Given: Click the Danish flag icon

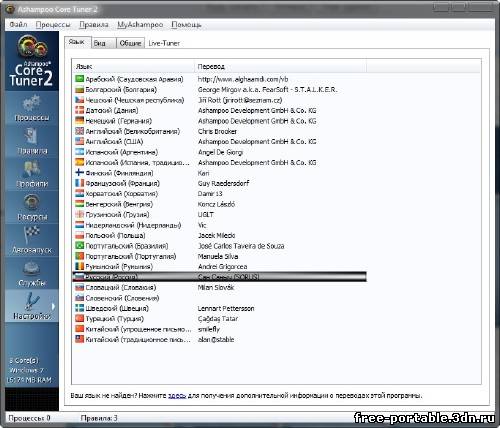Looking at the screenshot, I should pyautogui.click(x=79, y=110).
